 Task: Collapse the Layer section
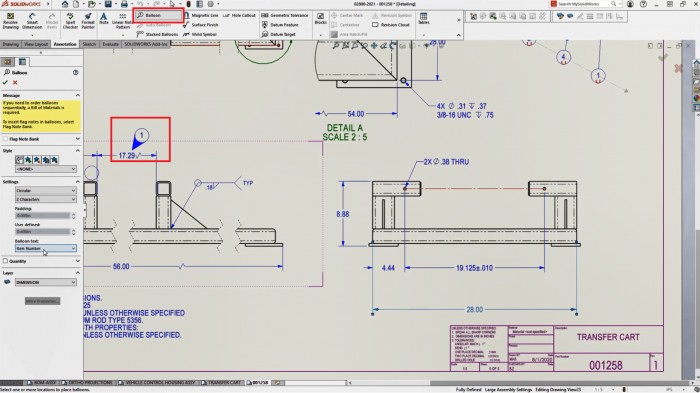[x=78, y=273]
